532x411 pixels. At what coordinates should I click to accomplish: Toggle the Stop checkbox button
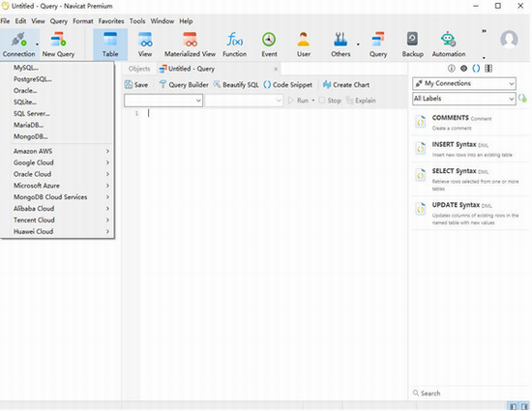[330, 101]
